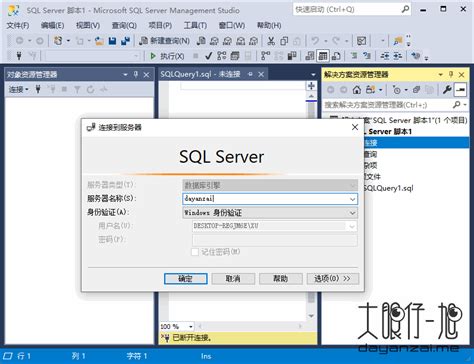Click the Results to Text icon
Viewport: 474px width, 364px height.
click(310, 56)
